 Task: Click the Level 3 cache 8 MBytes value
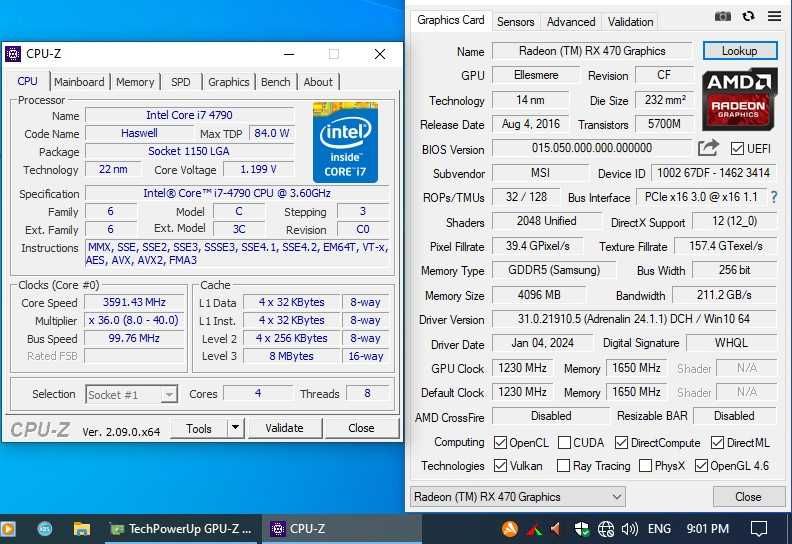point(291,356)
